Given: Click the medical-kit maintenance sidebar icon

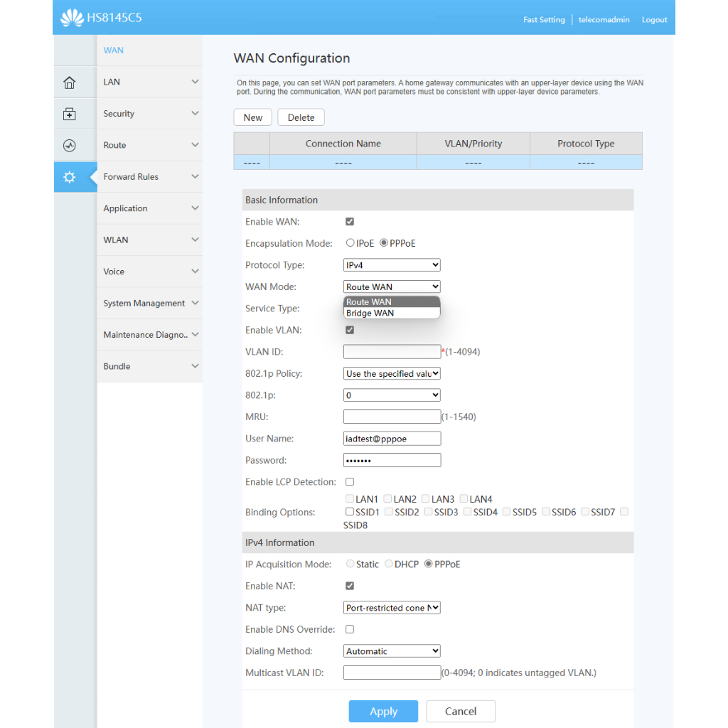Looking at the screenshot, I should click(69, 114).
